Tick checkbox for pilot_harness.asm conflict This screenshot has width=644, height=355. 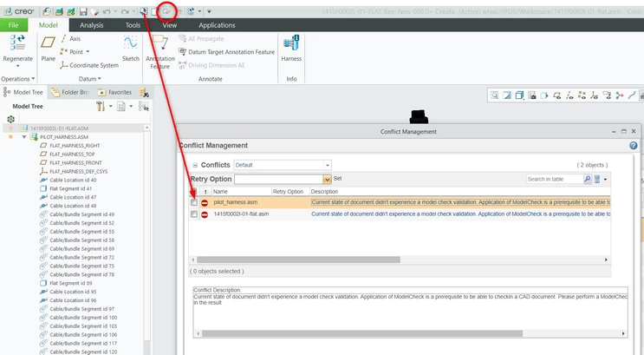pyautogui.click(x=194, y=202)
